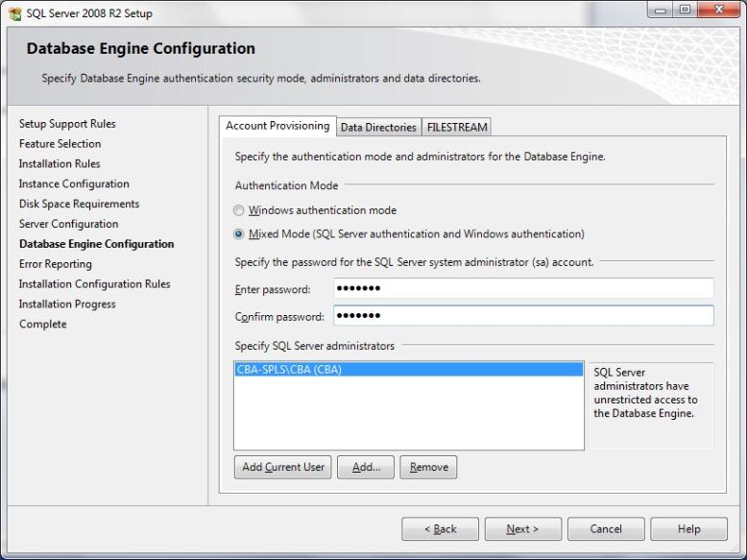The height and width of the screenshot is (560, 747).
Task: Click the Authentication Mode group label
Action: pos(286,185)
